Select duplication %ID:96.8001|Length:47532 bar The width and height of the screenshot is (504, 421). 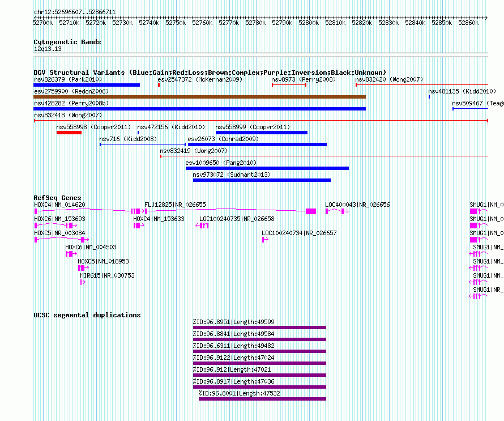pyautogui.click(x=263, y=399)
